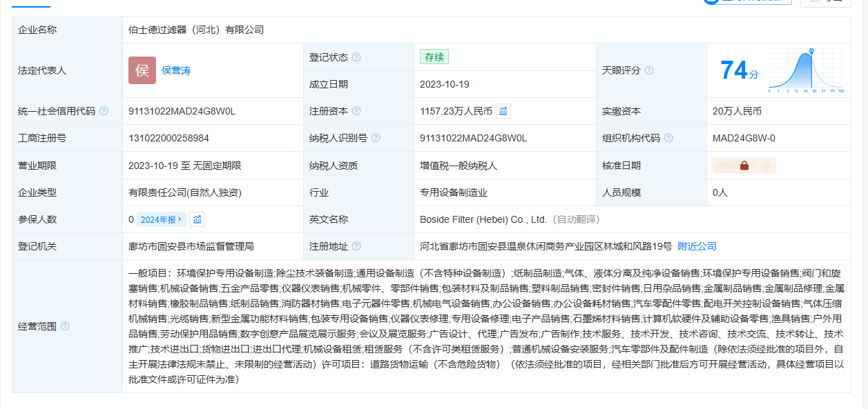The height and width of the screenshot is (409, 868).
Task: Click the red 侯 avatar of the legal representative
Action: tap(142, 70)
